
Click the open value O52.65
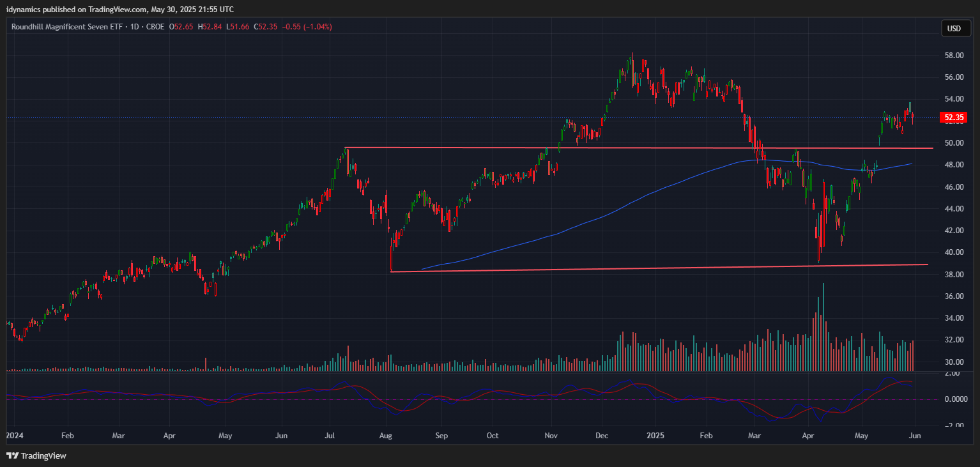[x=182, y=27]
